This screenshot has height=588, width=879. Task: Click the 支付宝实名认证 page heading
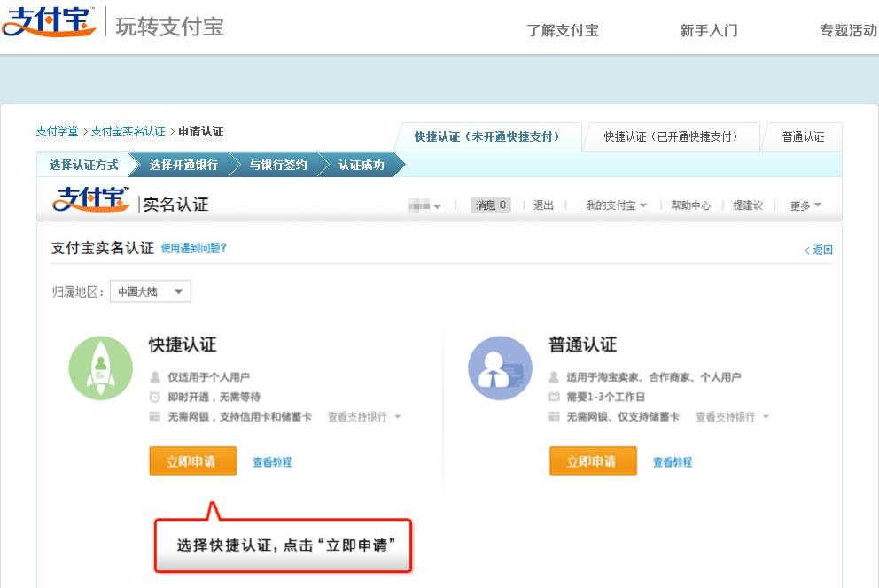coord(103,248)
